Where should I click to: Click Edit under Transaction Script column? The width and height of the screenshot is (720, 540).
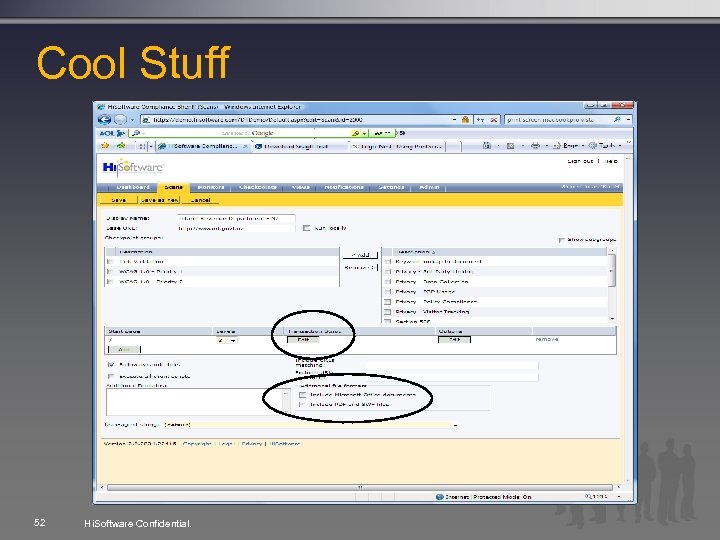click(303, 340)
